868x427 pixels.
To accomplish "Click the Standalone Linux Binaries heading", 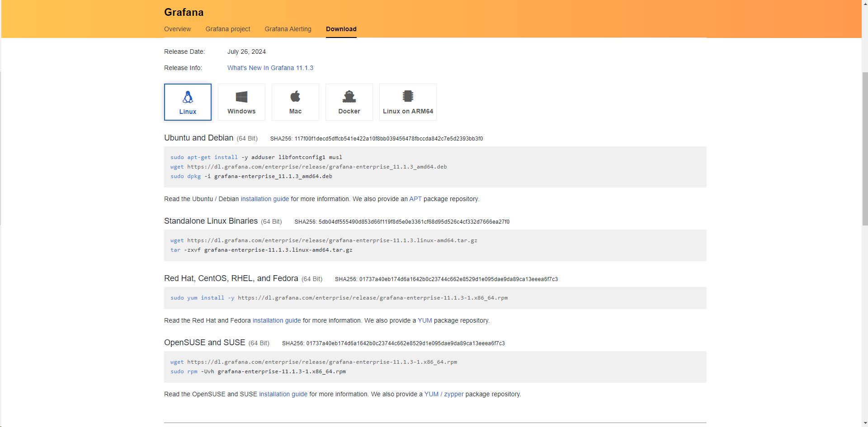I will coord(211,221).
